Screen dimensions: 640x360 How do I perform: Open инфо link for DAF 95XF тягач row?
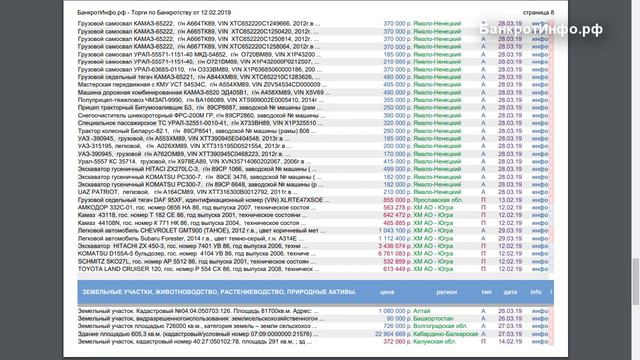click(x=540, y=200)
